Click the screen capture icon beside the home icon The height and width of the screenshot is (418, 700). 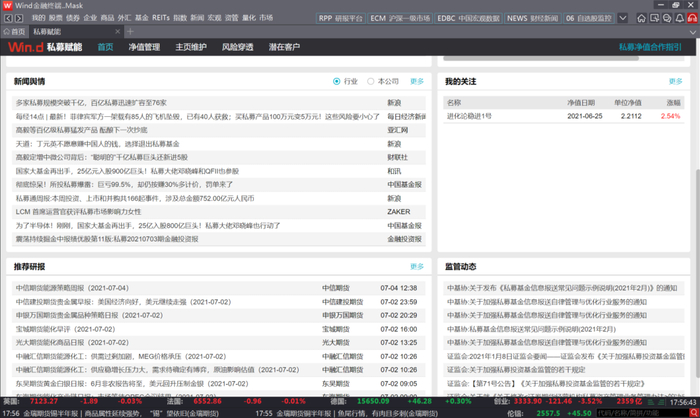(x=654, y=18)
